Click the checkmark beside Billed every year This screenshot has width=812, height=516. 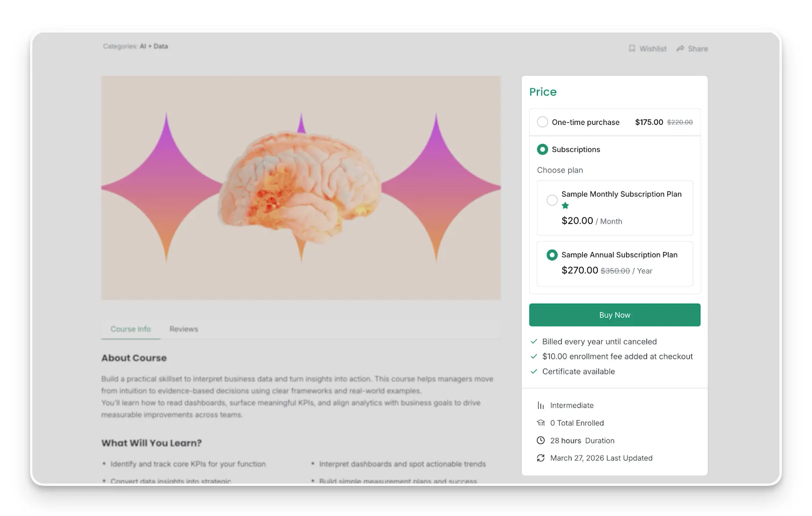click(x=534, y=342)
